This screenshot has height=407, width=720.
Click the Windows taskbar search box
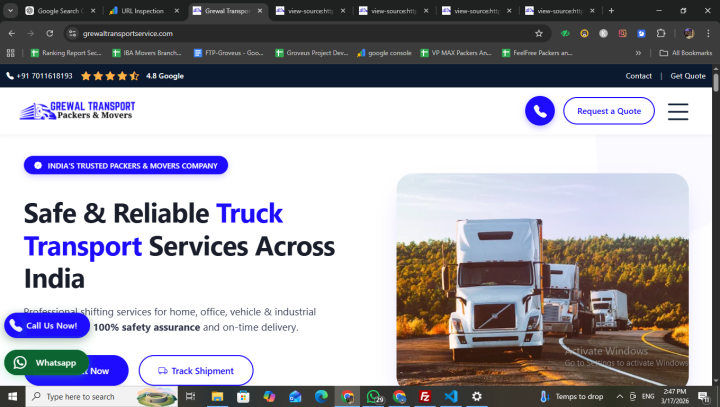click(x=82, y=396)
